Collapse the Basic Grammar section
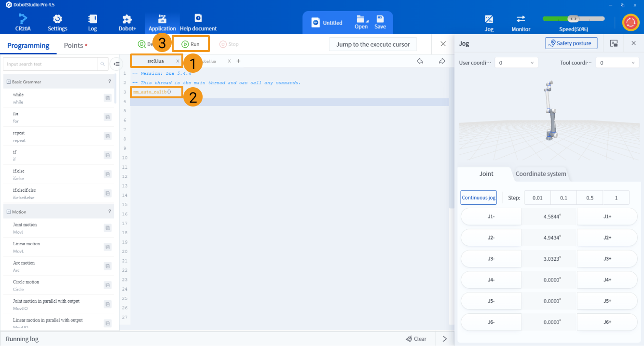This screenshot has height=346, width=644. (x=9, y=82)
